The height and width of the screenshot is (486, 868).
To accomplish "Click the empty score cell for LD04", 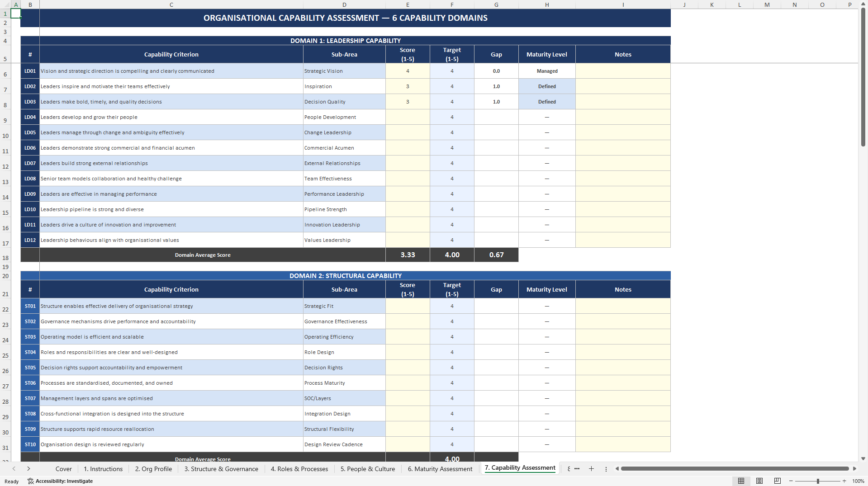I will [408, 117].
